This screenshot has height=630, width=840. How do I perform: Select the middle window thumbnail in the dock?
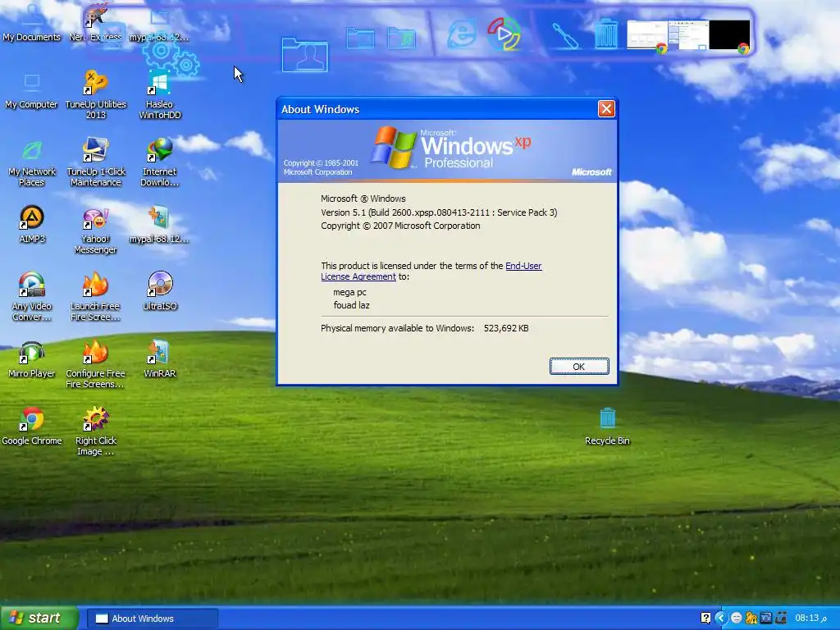pos(688,35)
